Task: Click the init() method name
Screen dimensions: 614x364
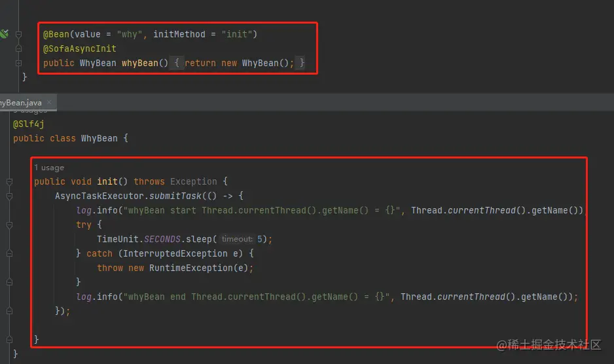Action: (x=107, y=181)
